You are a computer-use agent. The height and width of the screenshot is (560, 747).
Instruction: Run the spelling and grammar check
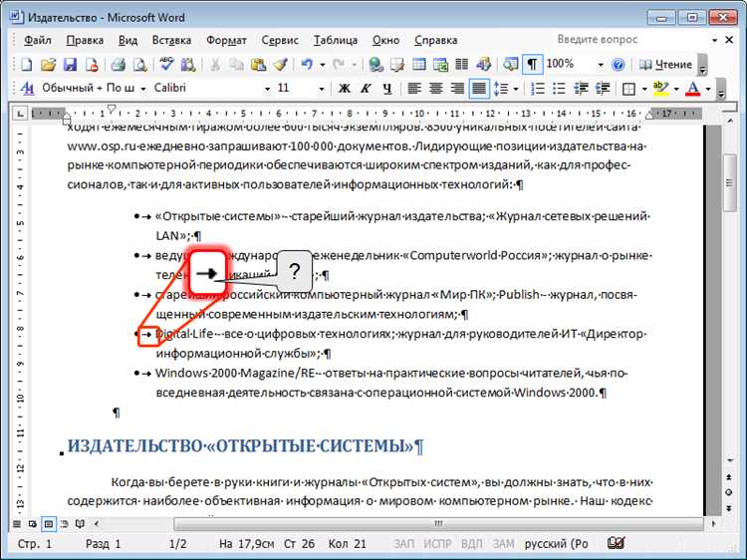tap(166, 65)
